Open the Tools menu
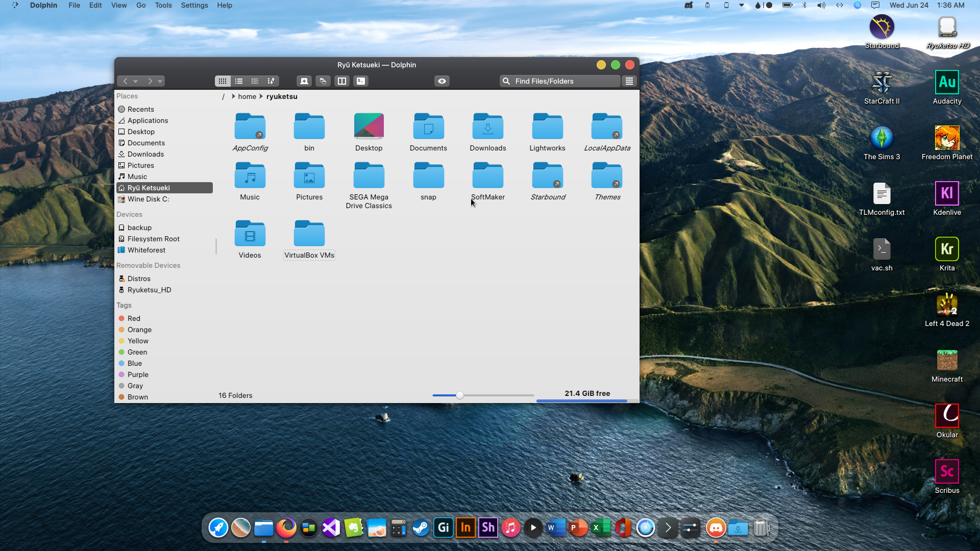 tap(163, 5)
